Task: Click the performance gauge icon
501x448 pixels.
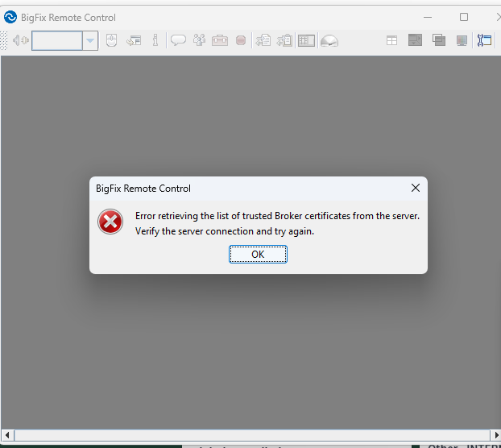Action: tap(329, 40)
